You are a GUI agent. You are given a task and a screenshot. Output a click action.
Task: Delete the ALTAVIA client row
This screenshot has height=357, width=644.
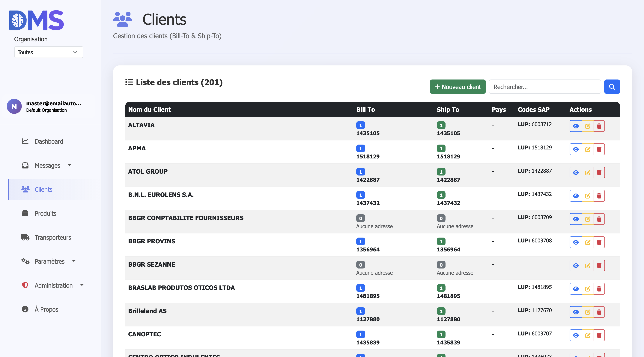(x=599, y=126)
